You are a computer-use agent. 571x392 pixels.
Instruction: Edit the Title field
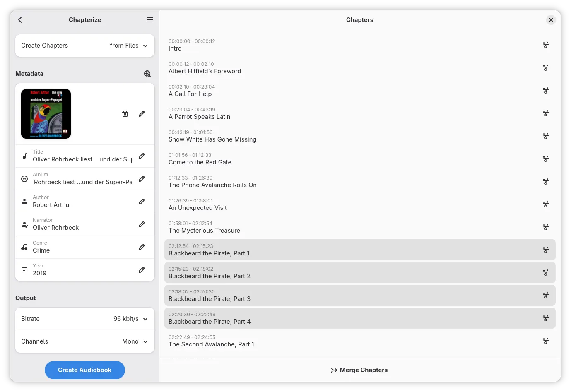pos(142,156)
